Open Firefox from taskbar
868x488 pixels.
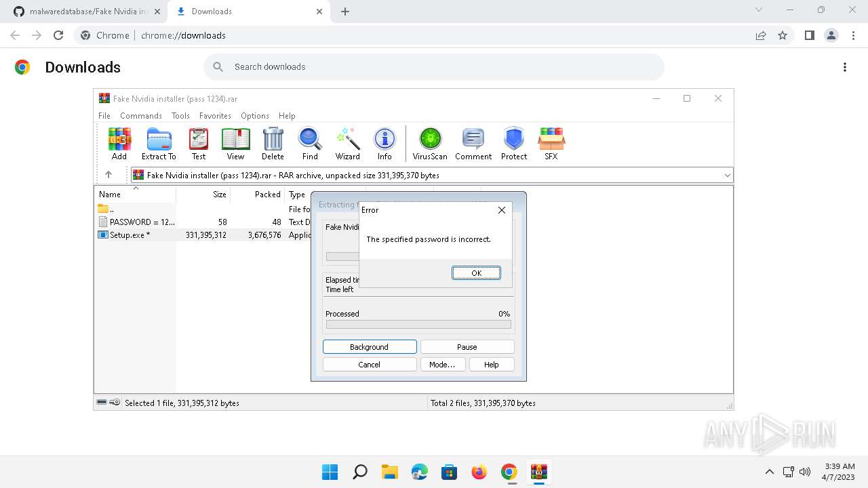tap(479, 472)
